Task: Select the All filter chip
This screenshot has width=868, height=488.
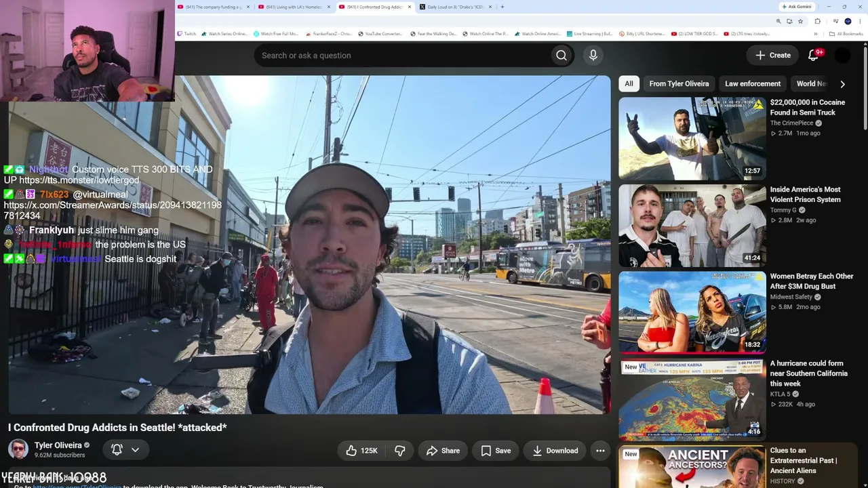Action: (x=629, y=84)
